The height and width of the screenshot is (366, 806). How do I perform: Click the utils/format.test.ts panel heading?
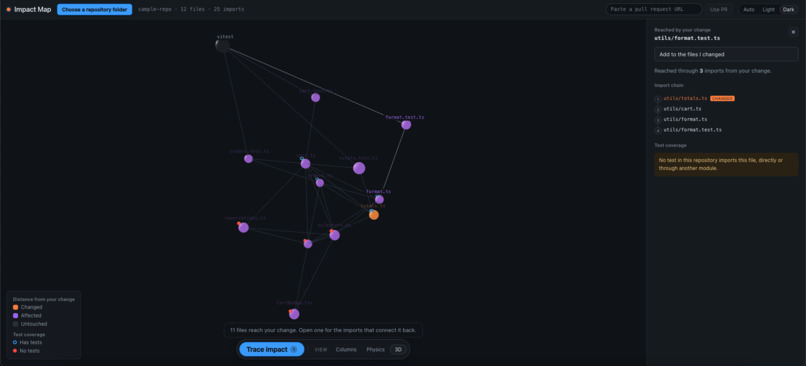pos(687,38)
